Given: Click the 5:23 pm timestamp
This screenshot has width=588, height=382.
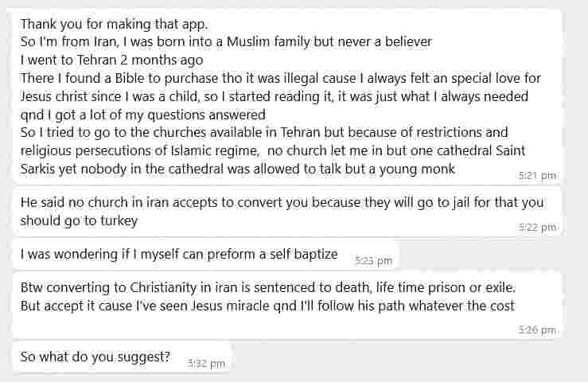Looking at the screenshot, I should [x=373, y=260].
